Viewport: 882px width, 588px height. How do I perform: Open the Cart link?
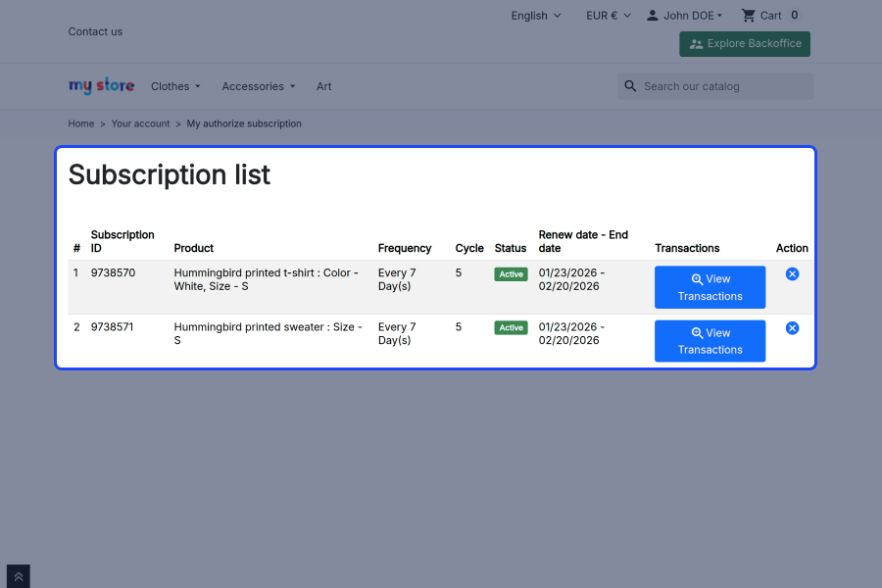(x=770, y=16)
